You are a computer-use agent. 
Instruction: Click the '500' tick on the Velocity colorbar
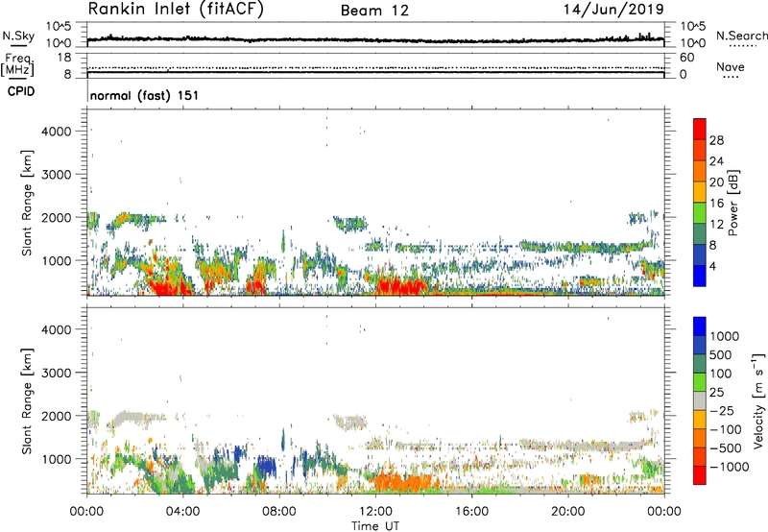(x=721, y=355)
